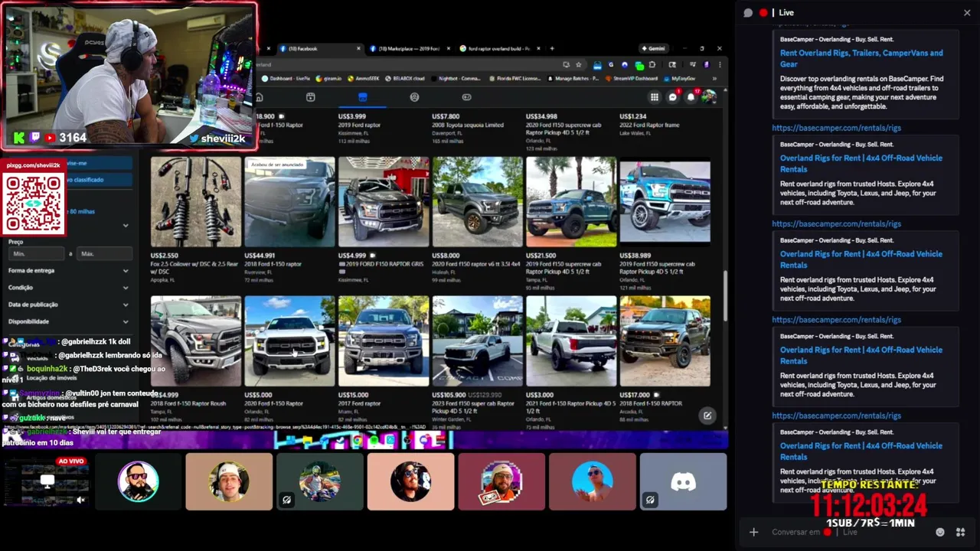
Task: Close the Discord Live chat panel
Action: 966,12
